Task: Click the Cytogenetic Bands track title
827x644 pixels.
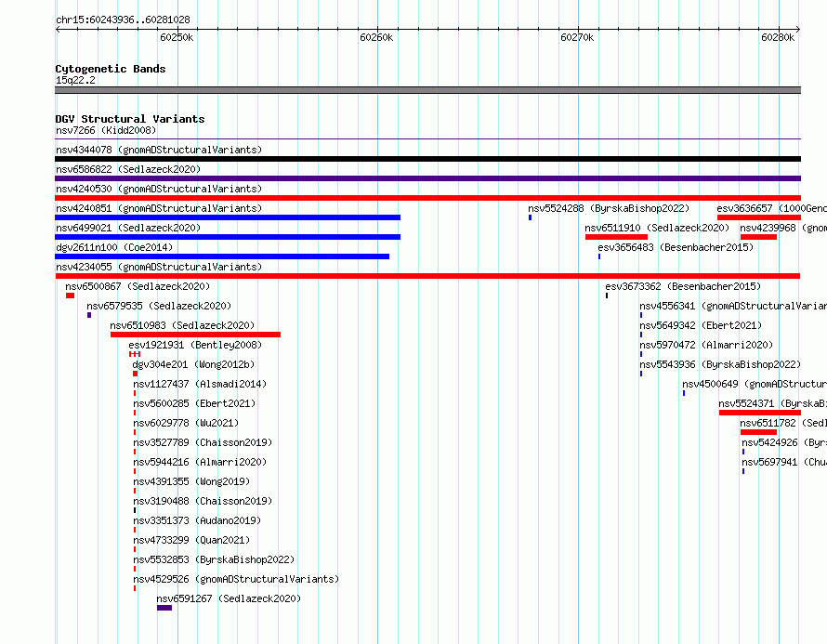Action: [x=111, y=69]
